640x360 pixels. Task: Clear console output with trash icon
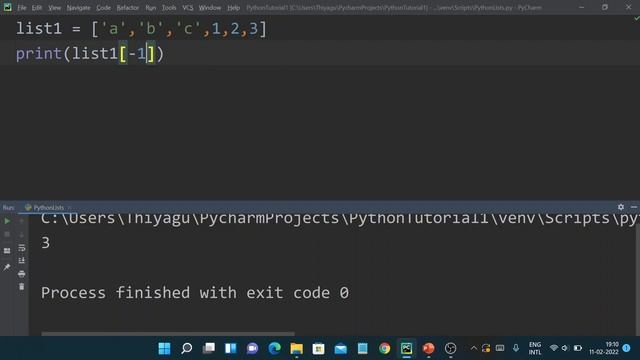[x=22, y=287]
